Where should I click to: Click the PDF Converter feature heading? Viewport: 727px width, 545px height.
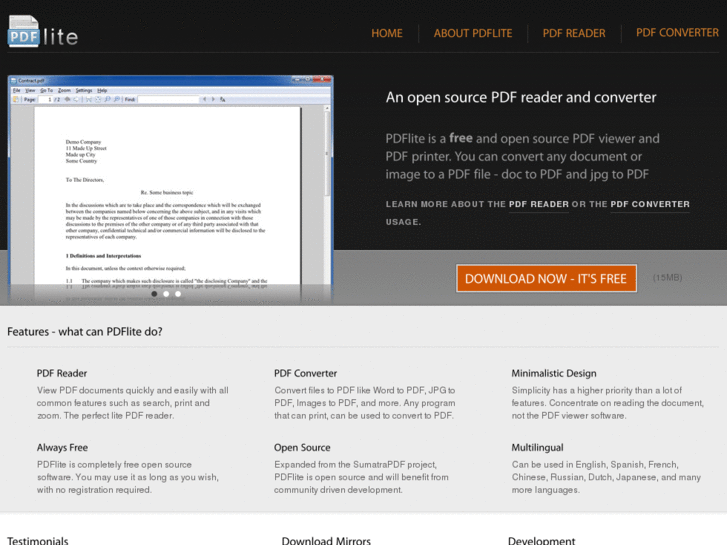tap(305, 373)
